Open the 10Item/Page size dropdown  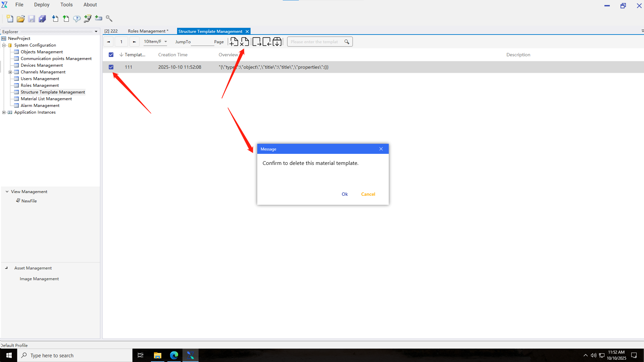point(155,42)
